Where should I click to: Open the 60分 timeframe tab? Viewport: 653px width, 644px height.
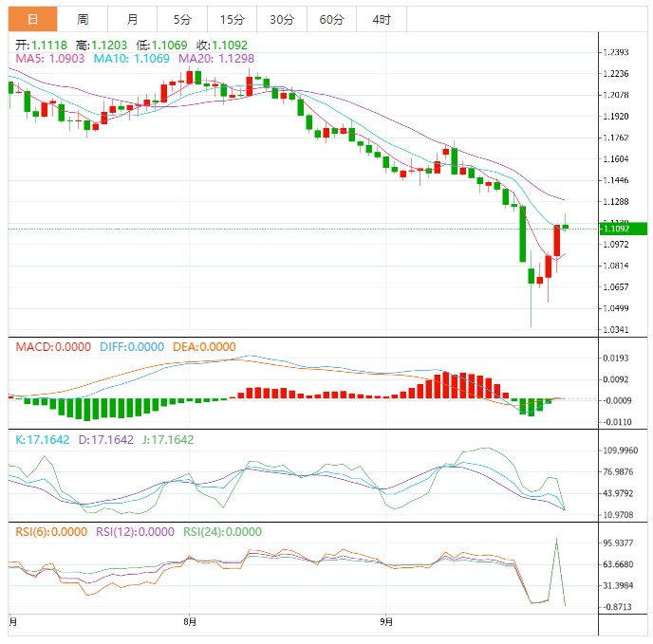pos(331,19)
